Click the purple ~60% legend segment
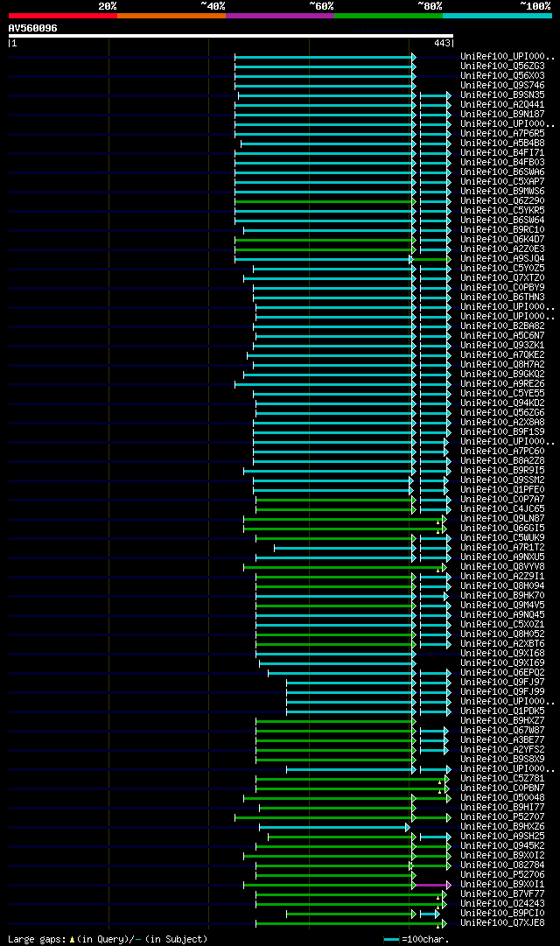The width and height of the screenshot is (560, 946). pyautogui.click(x=280, y=16)
